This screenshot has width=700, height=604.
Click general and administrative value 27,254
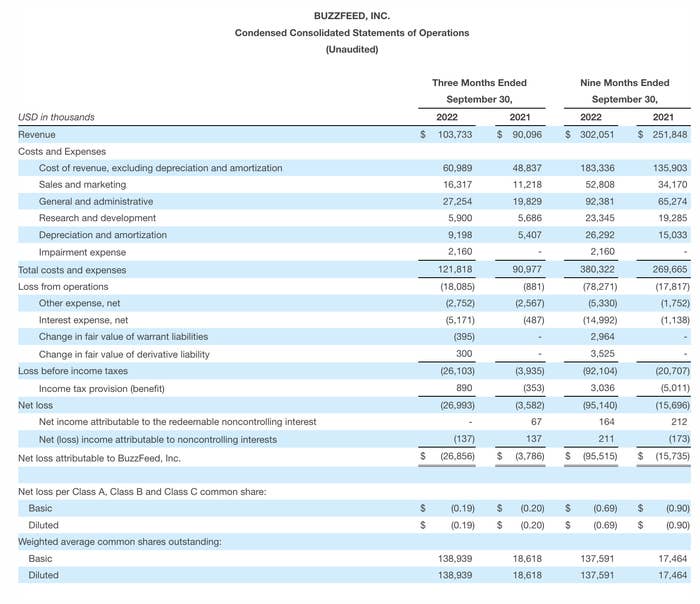coord(458,201)
